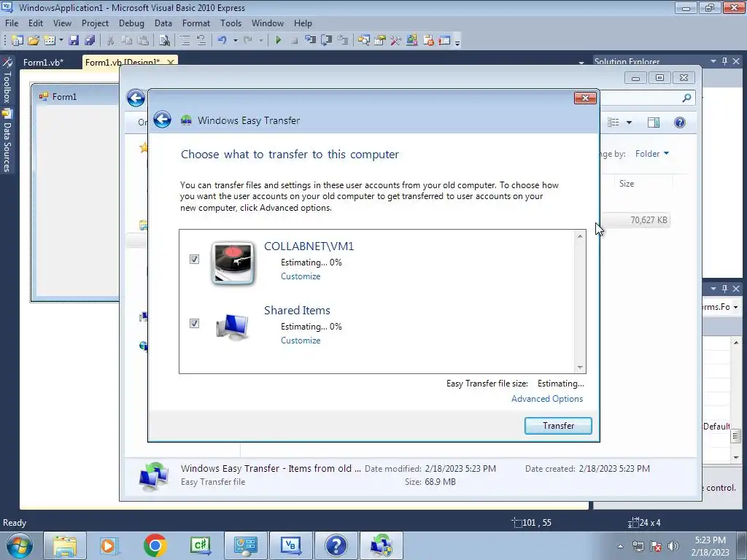The image size is (747, 560).
Task: Click the Copy icon in Visual Basic toolbar
Action: 127,41
